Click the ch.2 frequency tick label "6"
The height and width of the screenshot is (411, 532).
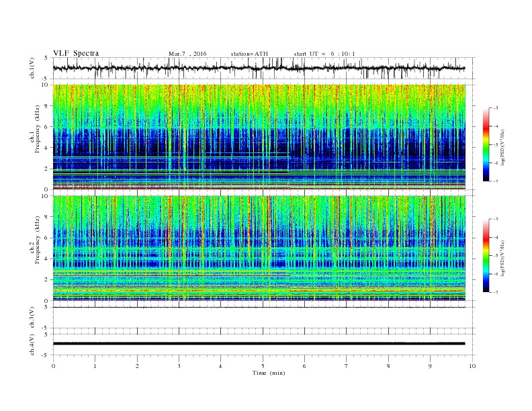(46, 238)
